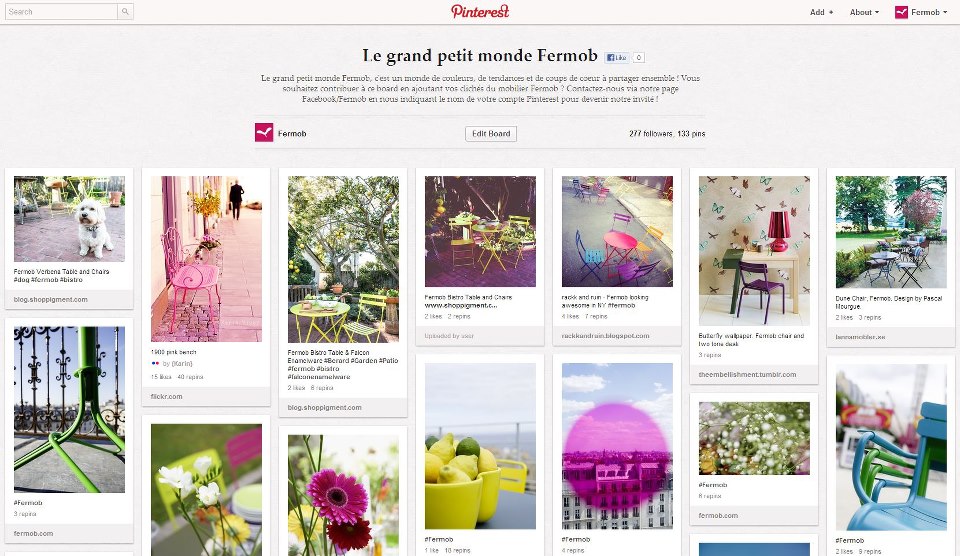Open the flickr.com source link
960x556 pixels.
click(167, 396)
